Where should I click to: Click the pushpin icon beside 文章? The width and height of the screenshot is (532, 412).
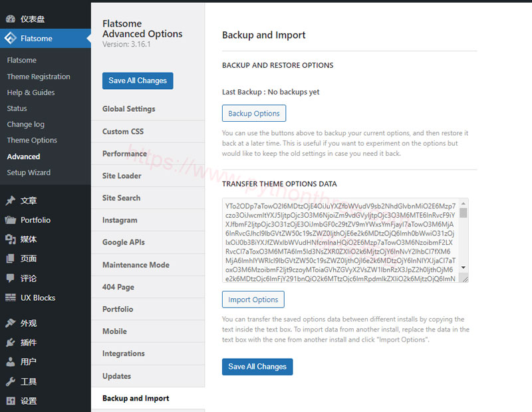(11, 200)
